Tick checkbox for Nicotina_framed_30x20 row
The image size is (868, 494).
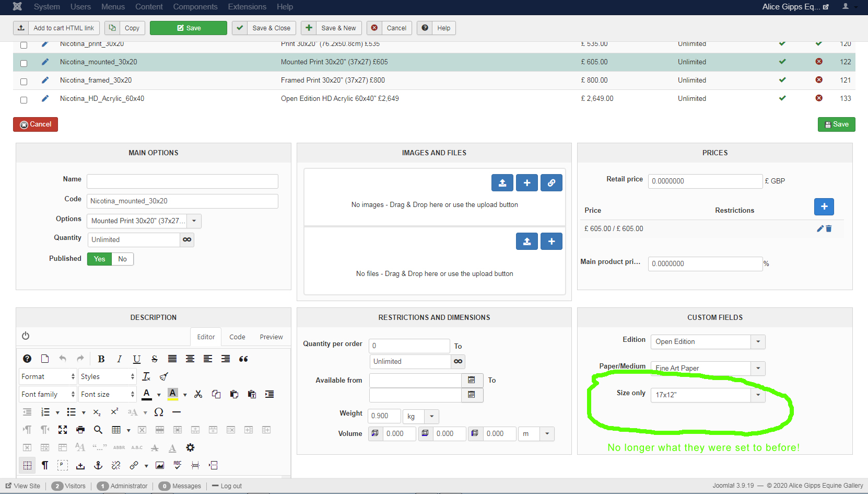(24, 82)
